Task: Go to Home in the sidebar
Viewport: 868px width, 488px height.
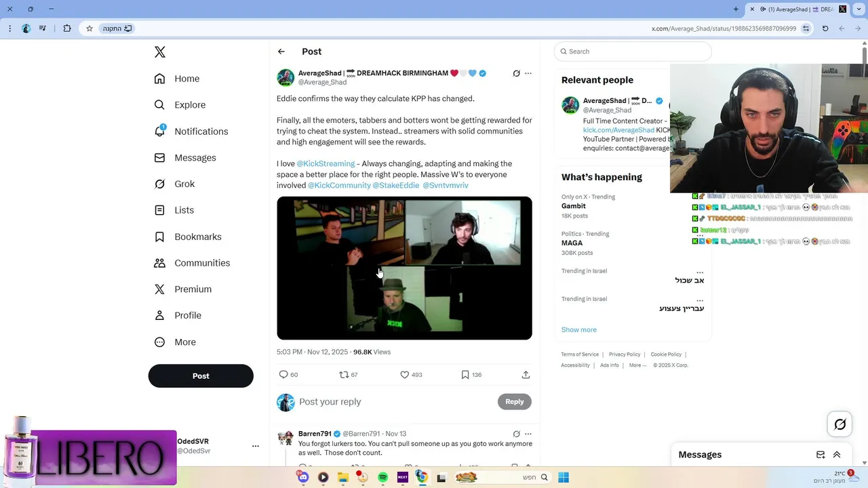Action: pyautogui.click(x=177, y=79)
